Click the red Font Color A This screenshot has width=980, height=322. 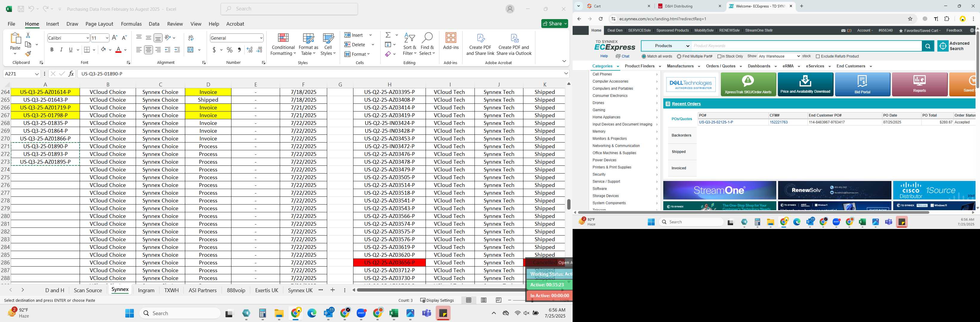pos(118,50)
